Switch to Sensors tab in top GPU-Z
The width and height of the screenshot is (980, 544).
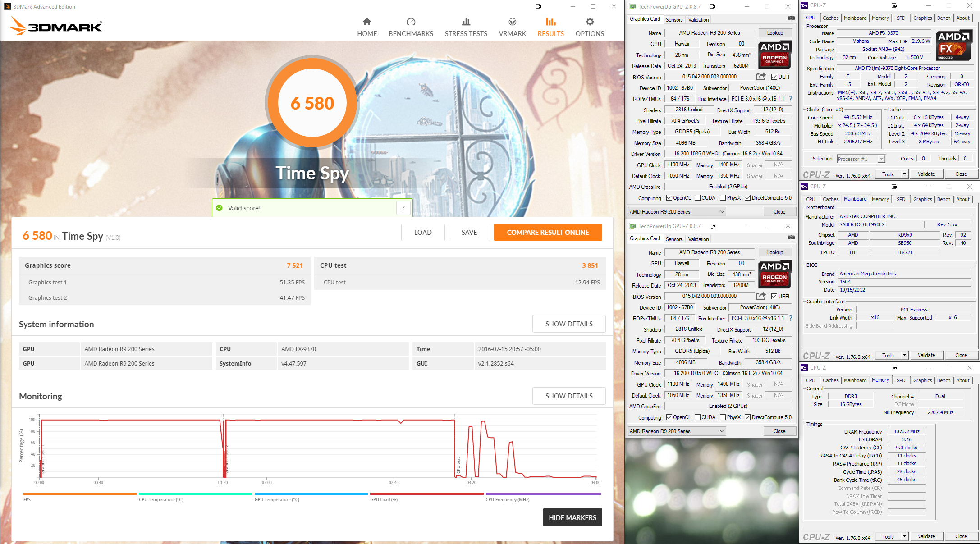[674, 19]
